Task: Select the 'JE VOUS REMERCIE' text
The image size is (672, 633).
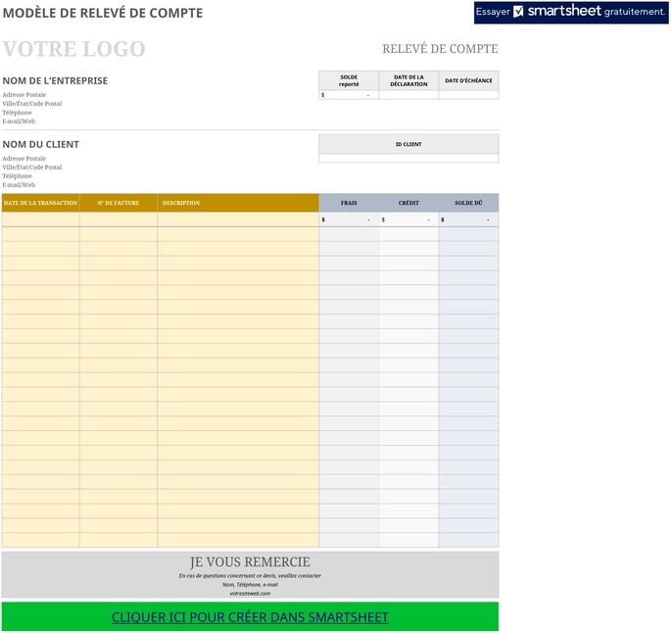Action: click(250, 561)
